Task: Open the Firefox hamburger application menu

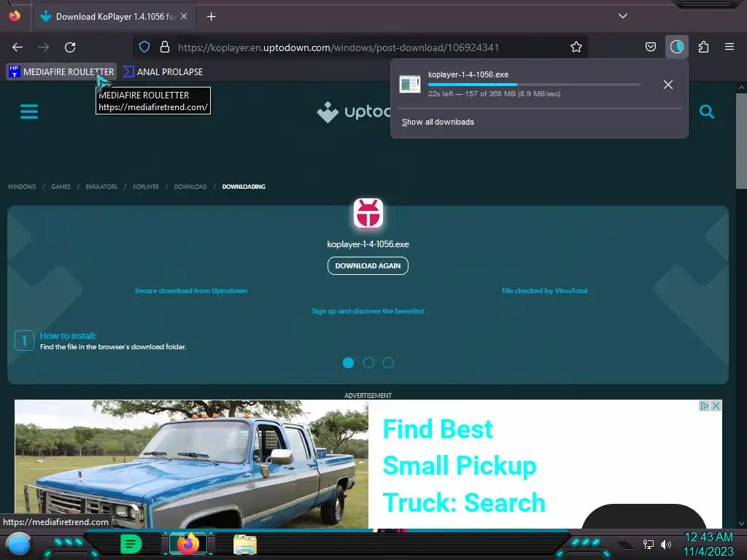Action: coord(729,47)
